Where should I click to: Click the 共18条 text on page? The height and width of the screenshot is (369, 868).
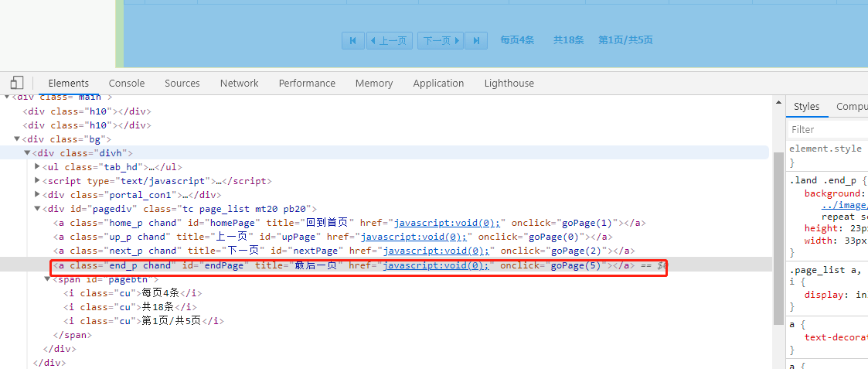(x=568, y=40)
